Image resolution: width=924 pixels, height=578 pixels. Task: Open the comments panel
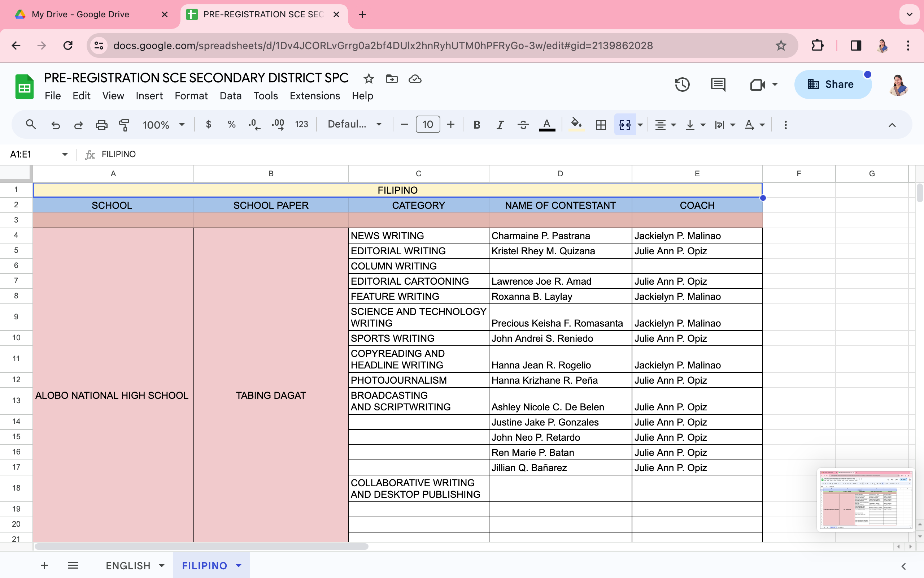718,85
